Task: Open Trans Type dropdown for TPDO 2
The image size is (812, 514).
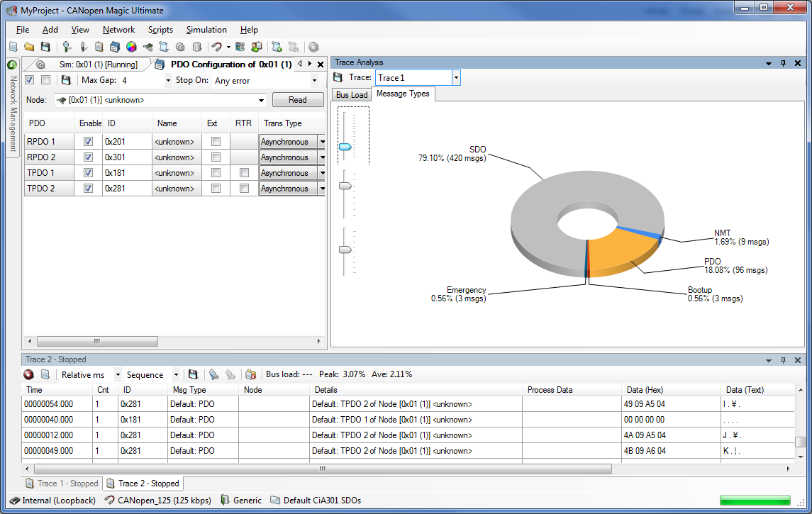Action: point(321,189)
